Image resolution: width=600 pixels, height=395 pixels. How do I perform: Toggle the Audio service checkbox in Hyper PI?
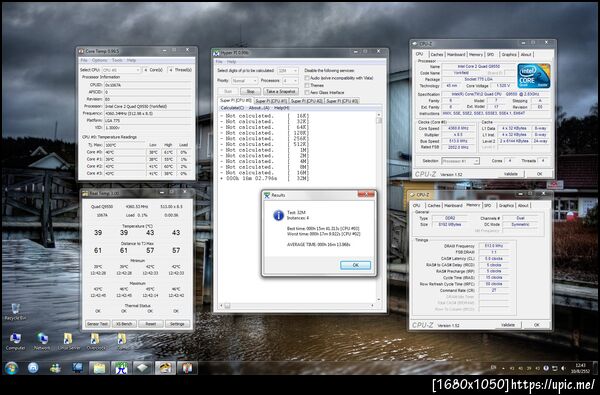click(x=307, y=78)
